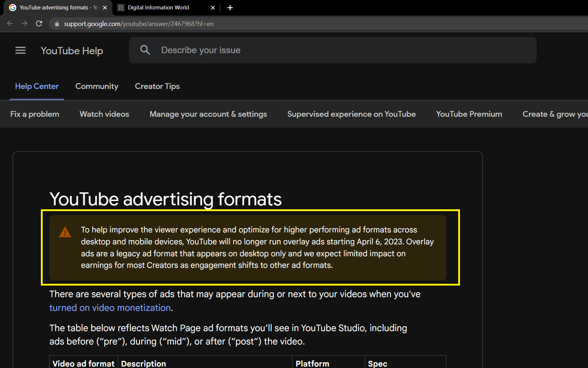Open the YouTube Premium menu
The image size is (588, 368).
click(x=469, y=114)
